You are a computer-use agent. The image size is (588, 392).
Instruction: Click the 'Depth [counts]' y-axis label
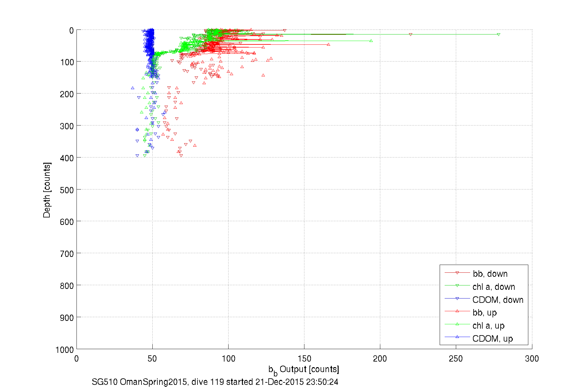pyautogui.click(x=47, y=190)
